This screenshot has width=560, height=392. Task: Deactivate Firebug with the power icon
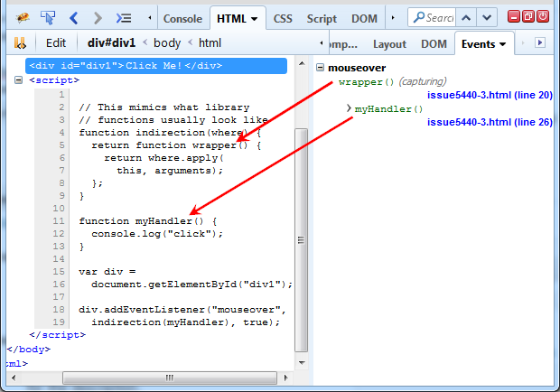click(543, 16)
